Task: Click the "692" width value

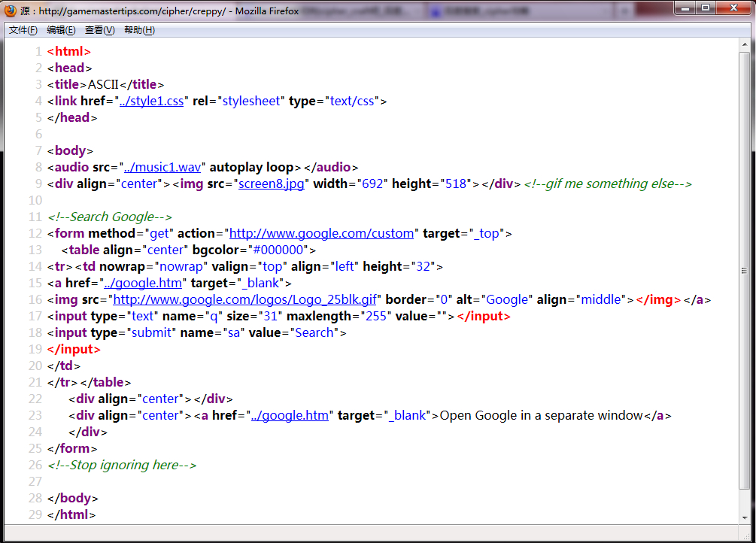Action: 372,184
